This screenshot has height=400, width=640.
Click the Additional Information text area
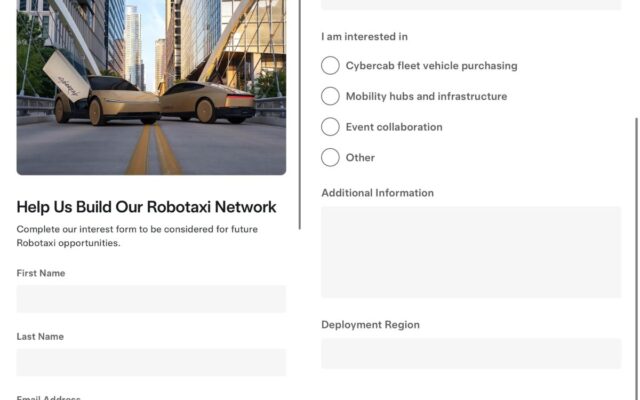471,252
